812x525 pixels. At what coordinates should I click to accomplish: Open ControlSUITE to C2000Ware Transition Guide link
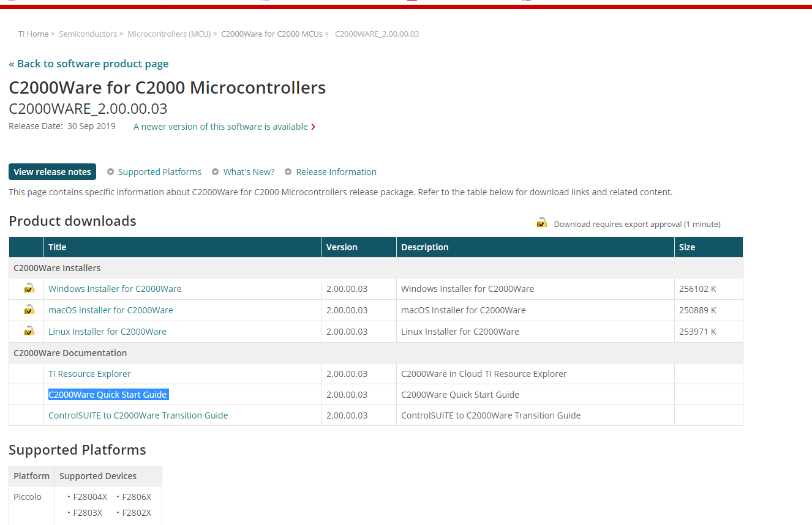coord(138,415)
